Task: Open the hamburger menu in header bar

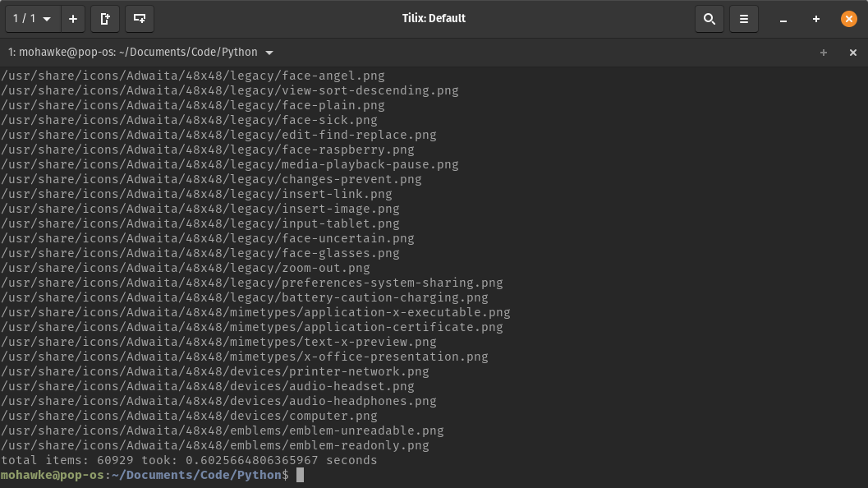Action: click(x=744, y=18)
